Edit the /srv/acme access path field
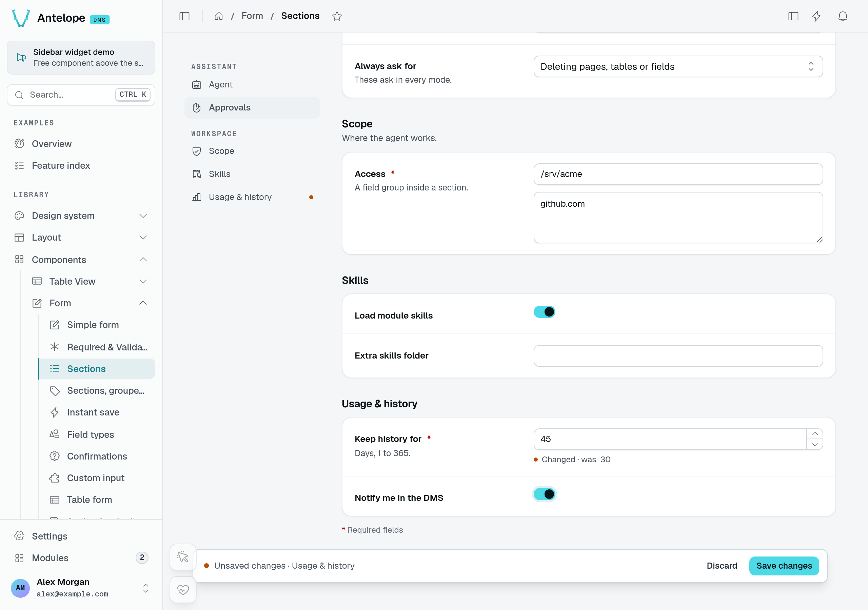This screenshot has width=868, height=610. click(x=678, y=174)
